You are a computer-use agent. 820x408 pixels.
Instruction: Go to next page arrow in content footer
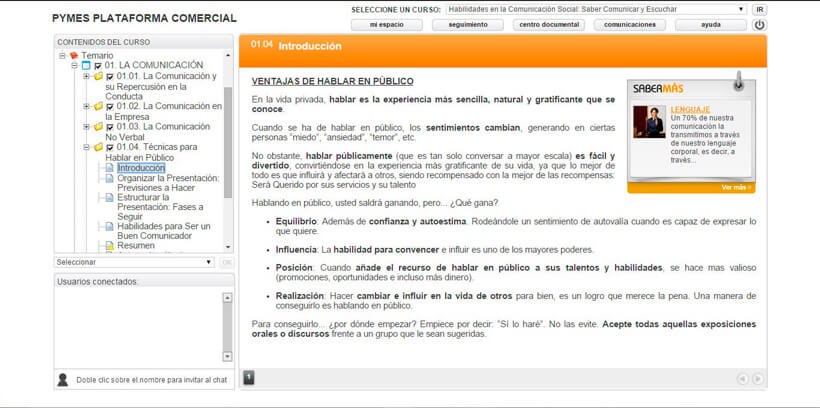[757, 379]
